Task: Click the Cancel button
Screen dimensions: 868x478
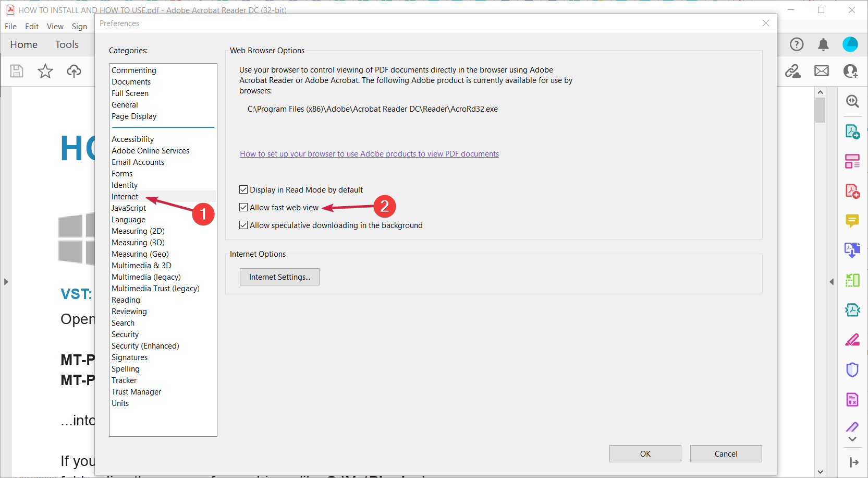Action: pos(726,454)
